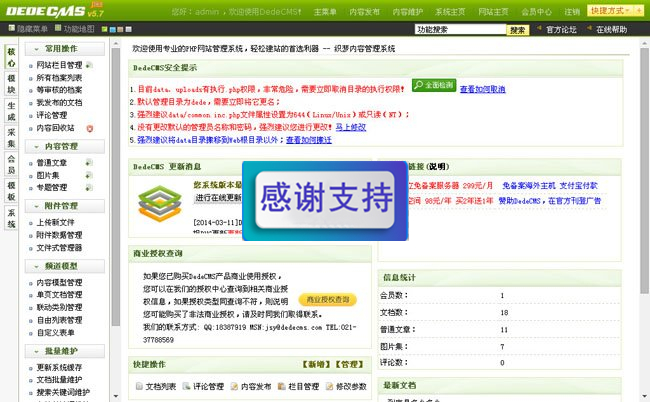This screenshot has width=650, height=402.
Task: Open 更新系统缓存 in the sidebar
Action: click(x=59, y=368)
